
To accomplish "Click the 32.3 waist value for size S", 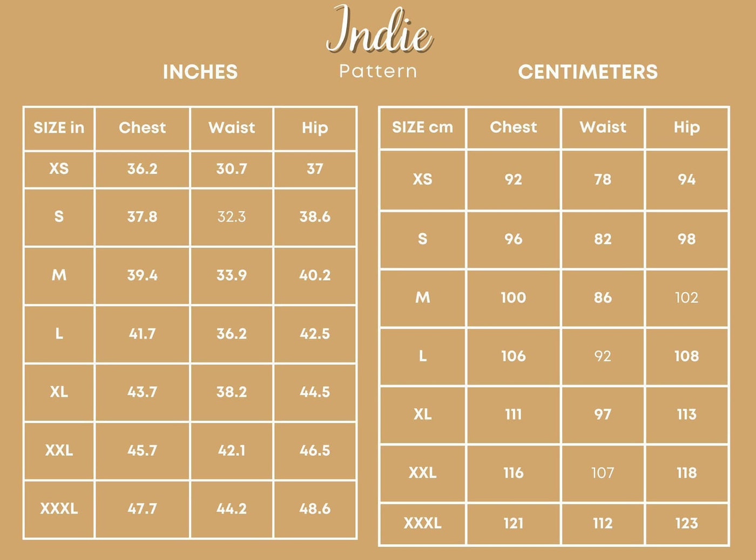I will 232,217.
